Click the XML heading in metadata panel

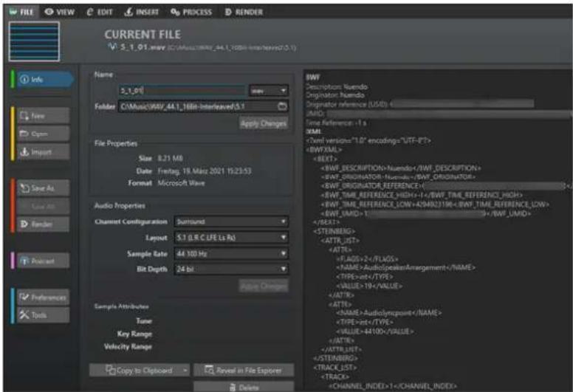314,131
